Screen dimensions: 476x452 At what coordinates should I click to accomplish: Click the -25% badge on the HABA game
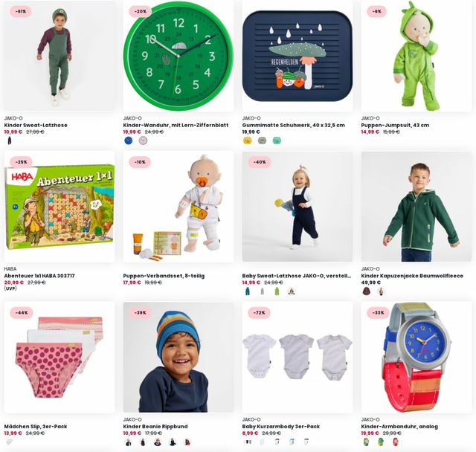(x=21, y=162)
